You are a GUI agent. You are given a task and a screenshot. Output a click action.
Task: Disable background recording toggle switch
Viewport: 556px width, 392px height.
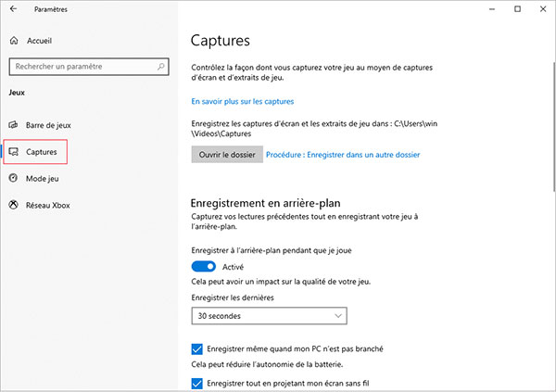pyautogui.click(x=203, y=266)
